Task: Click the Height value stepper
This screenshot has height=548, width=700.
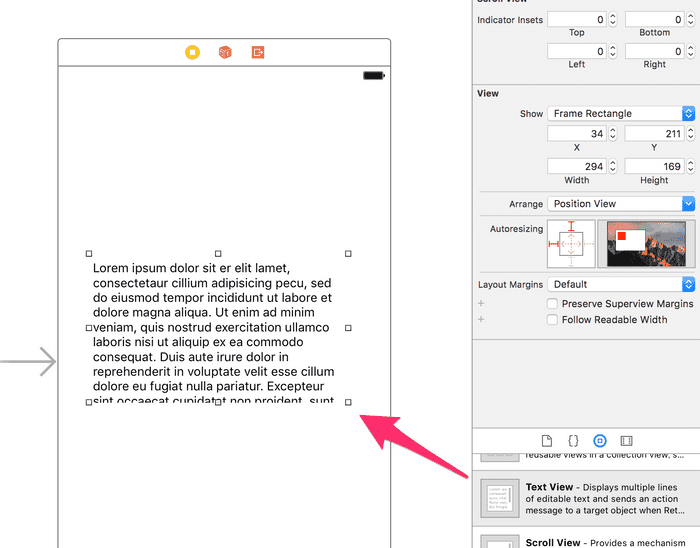Action: [689, 167]
